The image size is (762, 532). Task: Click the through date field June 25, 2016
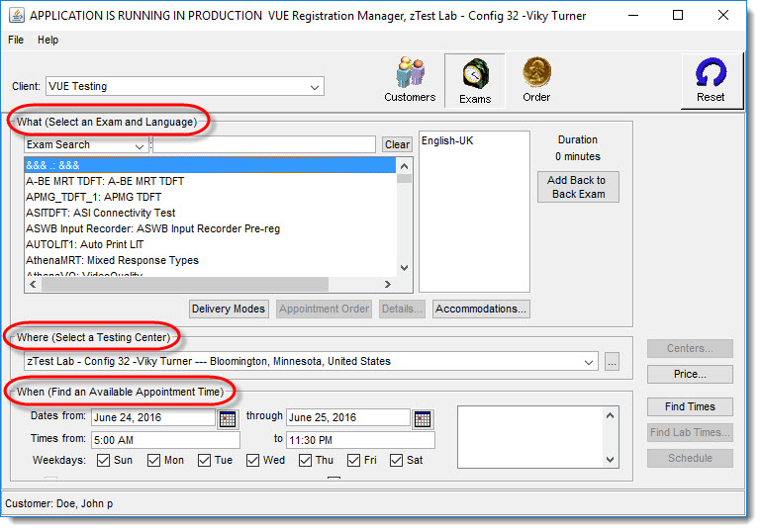[348, 418]
